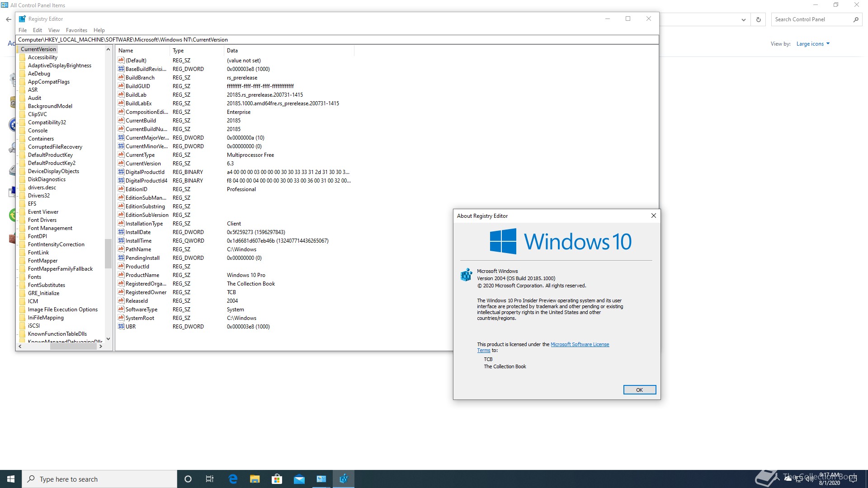
Task: Open the View menu in Registry Editor
Action: (54, 30)
